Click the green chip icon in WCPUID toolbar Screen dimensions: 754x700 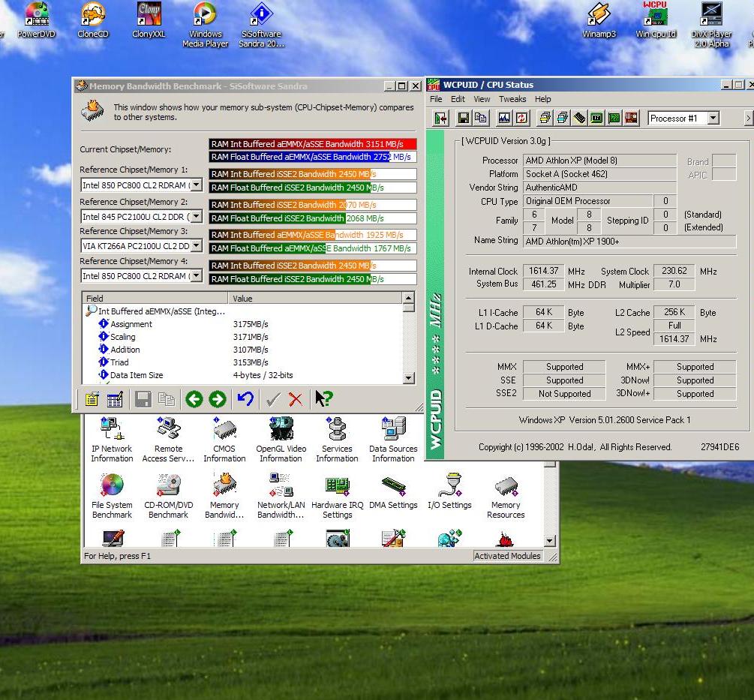596,118
